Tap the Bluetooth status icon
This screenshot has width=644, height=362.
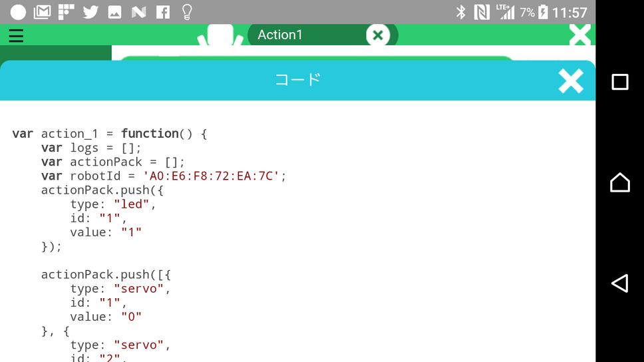click(x=460, y=12)
